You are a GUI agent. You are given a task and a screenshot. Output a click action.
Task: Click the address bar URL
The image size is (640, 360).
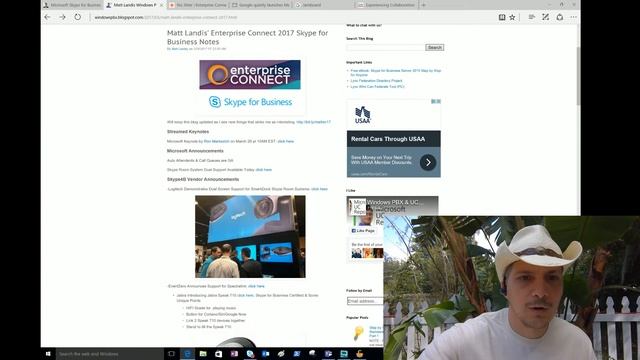(166, 18)
